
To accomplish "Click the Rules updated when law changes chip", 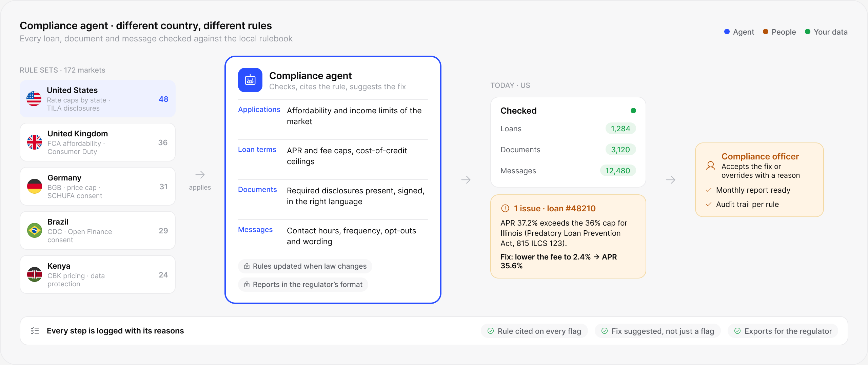I will click(305, 266).
